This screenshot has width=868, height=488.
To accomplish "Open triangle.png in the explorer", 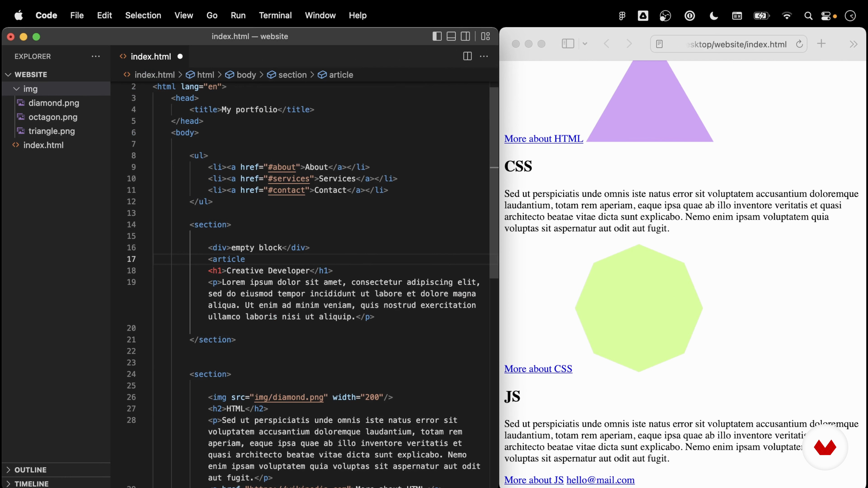I will point(52,131).
